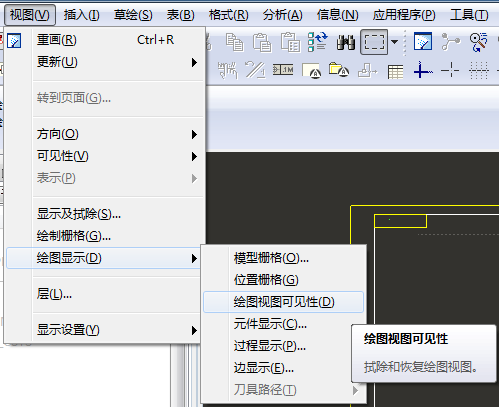Click the paste clipboard icon
This screenshot has width=499, height=407.
[262, 42]
